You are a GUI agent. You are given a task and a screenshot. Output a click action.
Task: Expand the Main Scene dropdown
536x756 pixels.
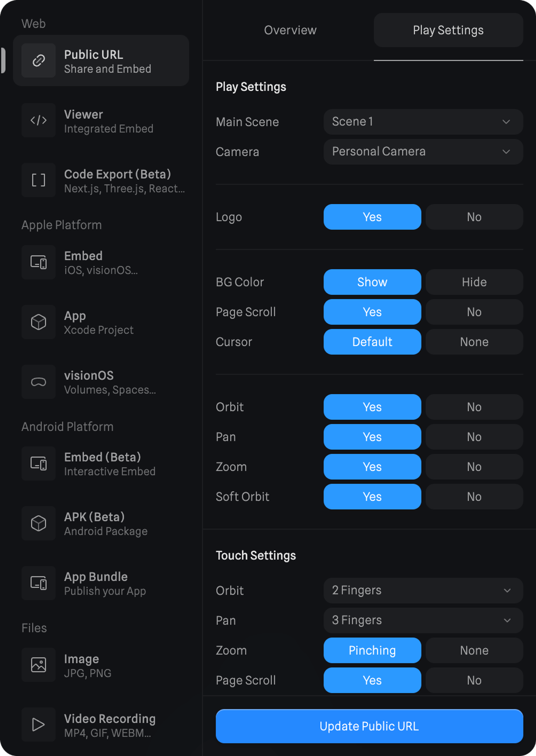tap(423, 122)
